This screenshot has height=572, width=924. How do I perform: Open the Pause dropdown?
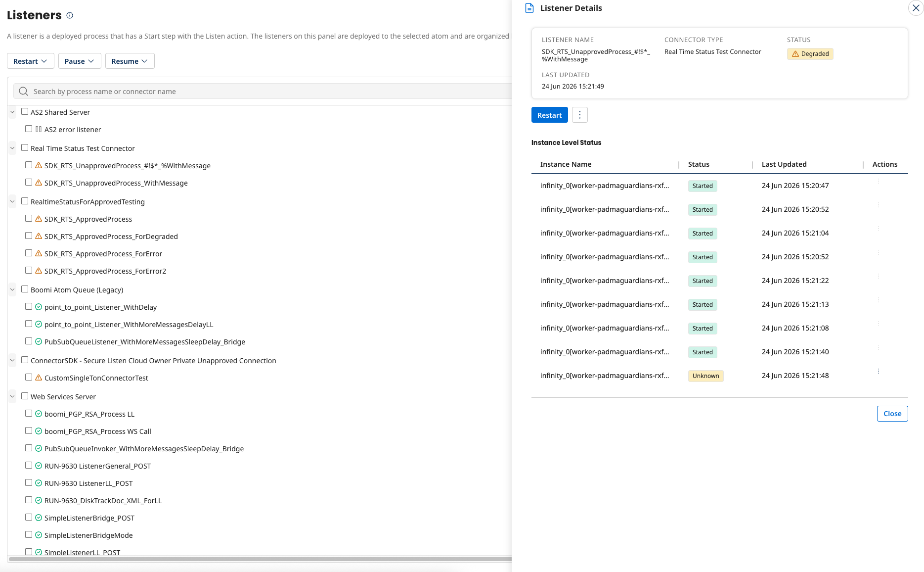80,61
